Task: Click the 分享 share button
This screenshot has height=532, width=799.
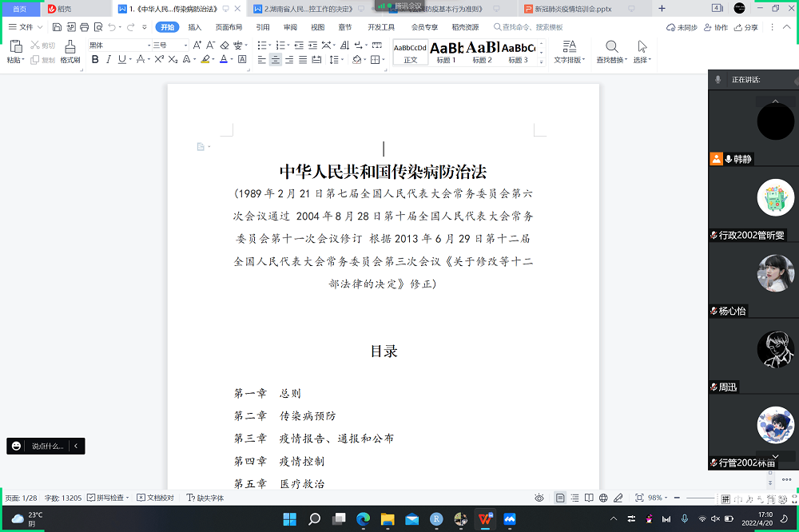Action: (746, 27)
